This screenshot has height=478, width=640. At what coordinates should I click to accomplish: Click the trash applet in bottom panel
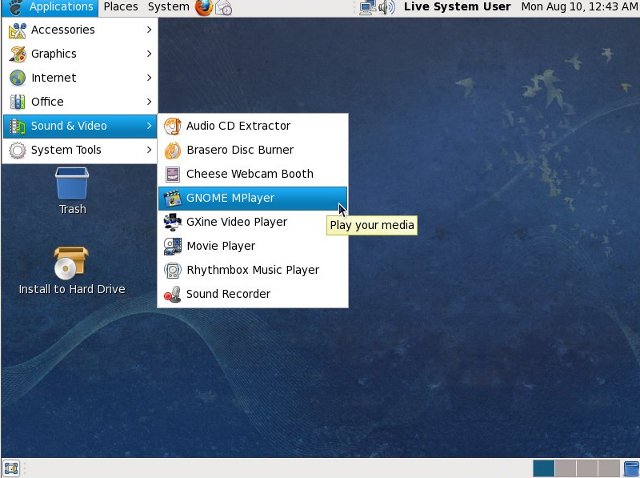(631, 468)
